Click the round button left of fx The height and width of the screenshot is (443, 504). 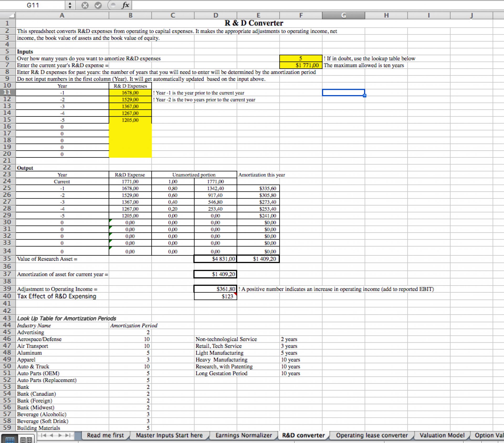click(x=113, y=5)
